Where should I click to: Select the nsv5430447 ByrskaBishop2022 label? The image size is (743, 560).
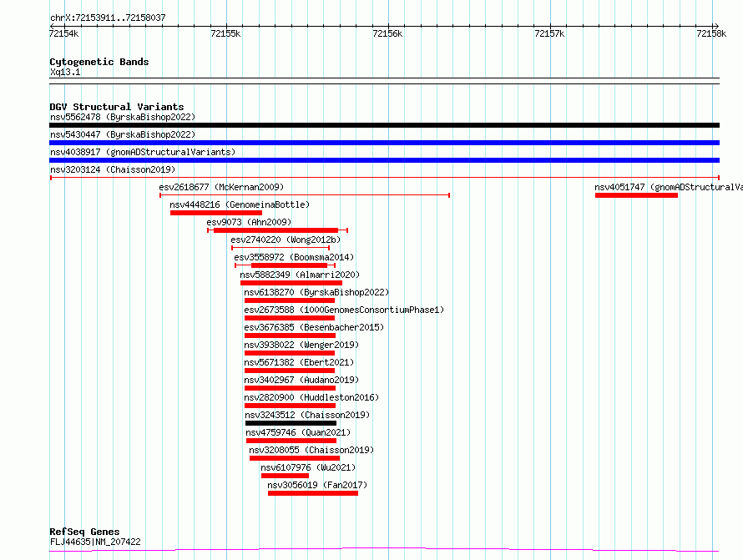123,134
